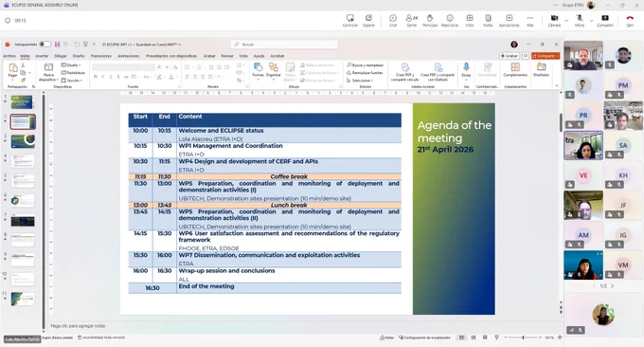The image size is (644, 347).
Task: Adjust the PowerPoint zoom slider
Action: click(x=523, y=338)
